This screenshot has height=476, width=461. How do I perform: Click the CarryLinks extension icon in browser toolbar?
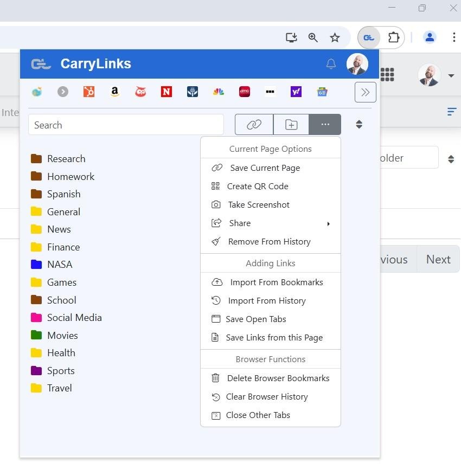click(x=369, y=37)
